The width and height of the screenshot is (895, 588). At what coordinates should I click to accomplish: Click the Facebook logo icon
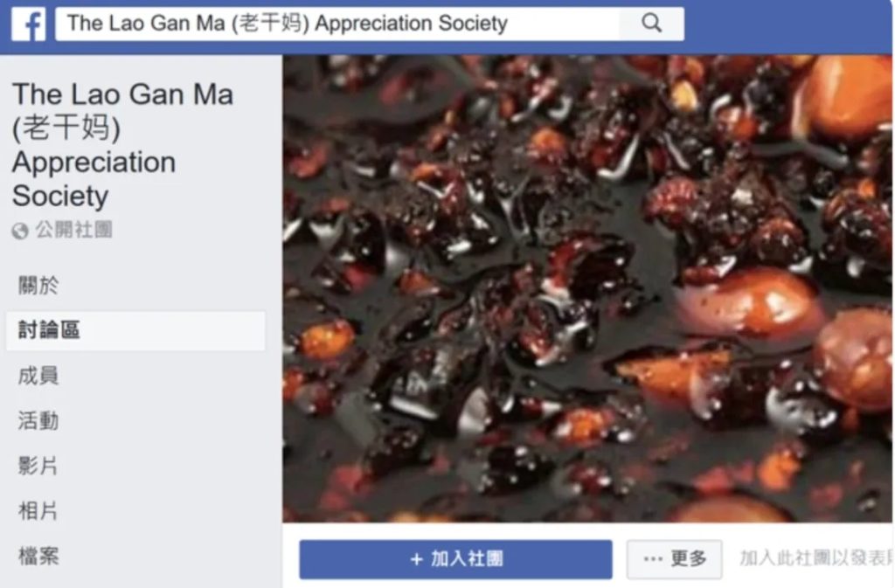tap(29, 24)
